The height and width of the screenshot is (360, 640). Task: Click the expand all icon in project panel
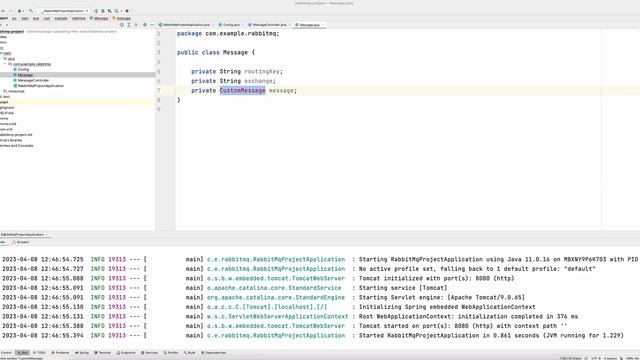(129, 25)
